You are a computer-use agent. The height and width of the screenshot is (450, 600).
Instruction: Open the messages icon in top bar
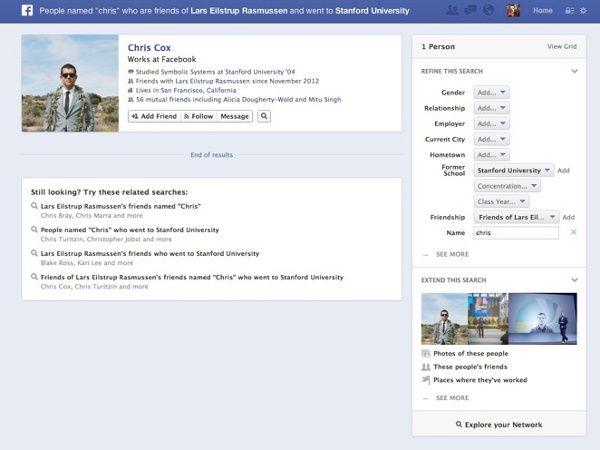(470, 11)
